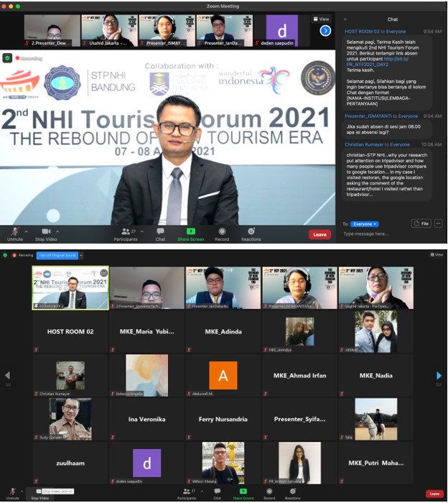Select Ferry Nursandria tile in gallery

pos(223,419)
